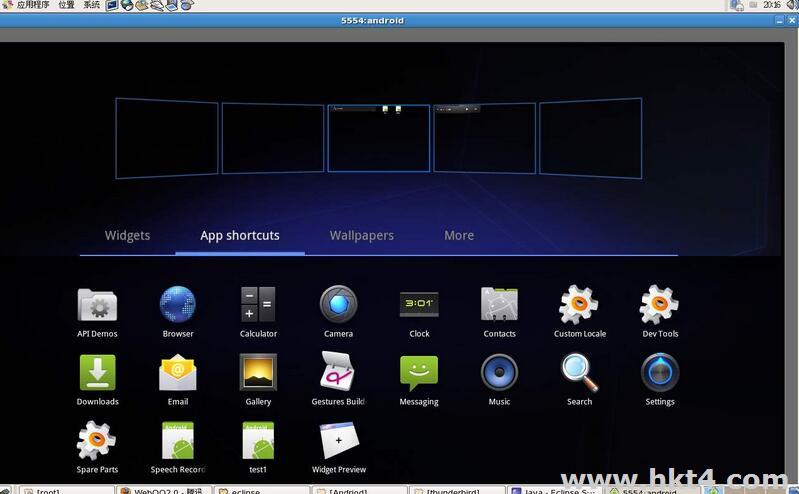This screenshot has width=799, height=494.
Task: Open the 位置 menu in top panel
Action: (x=66, y=5)
